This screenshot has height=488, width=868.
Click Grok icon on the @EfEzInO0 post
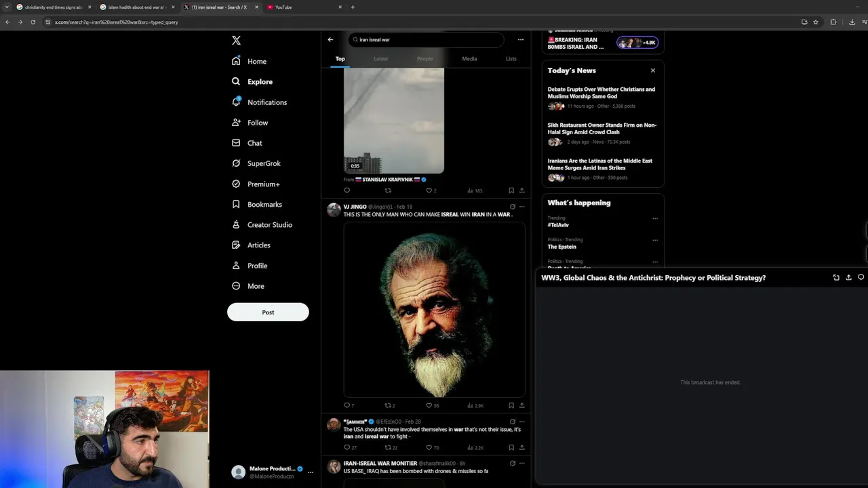(x=513, y=422)
